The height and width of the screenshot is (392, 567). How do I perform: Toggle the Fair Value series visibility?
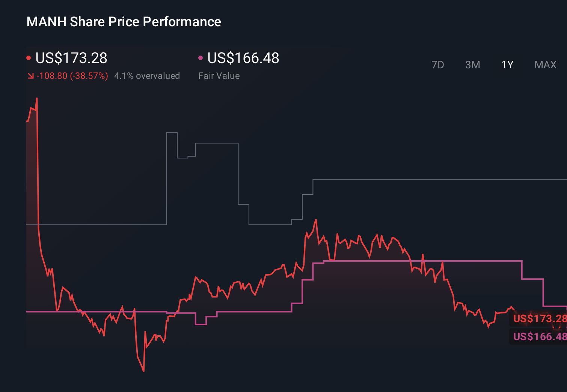tap(243, 58)
